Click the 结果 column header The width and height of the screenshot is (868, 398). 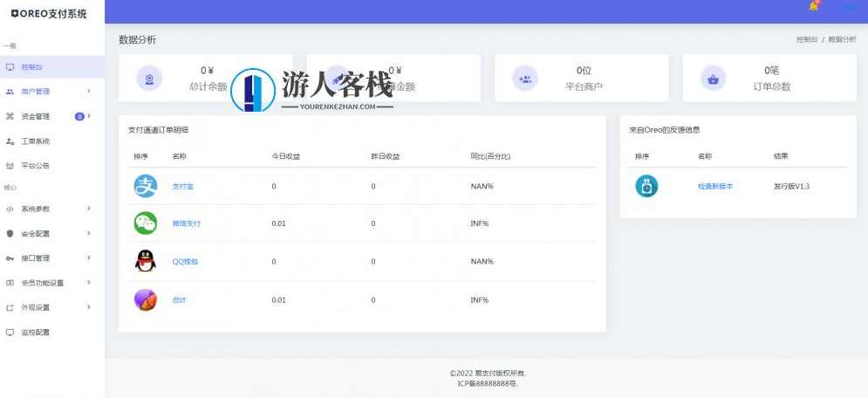[x=781, y=156]
